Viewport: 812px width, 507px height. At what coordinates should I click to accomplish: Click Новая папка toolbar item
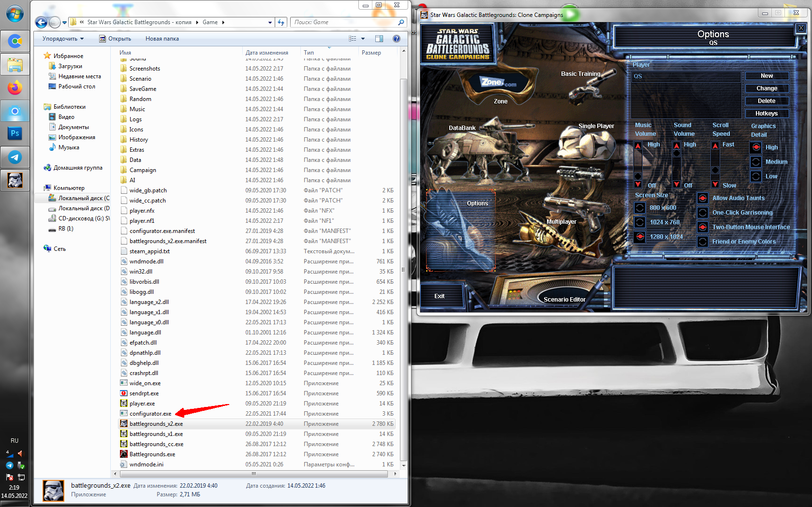[x=162, y=39]
